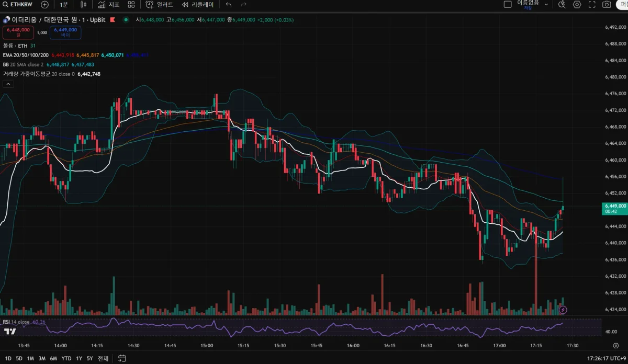628x364 pixels.
Task: Add a compare symbol with plus icon
Action: pos(44,4)
